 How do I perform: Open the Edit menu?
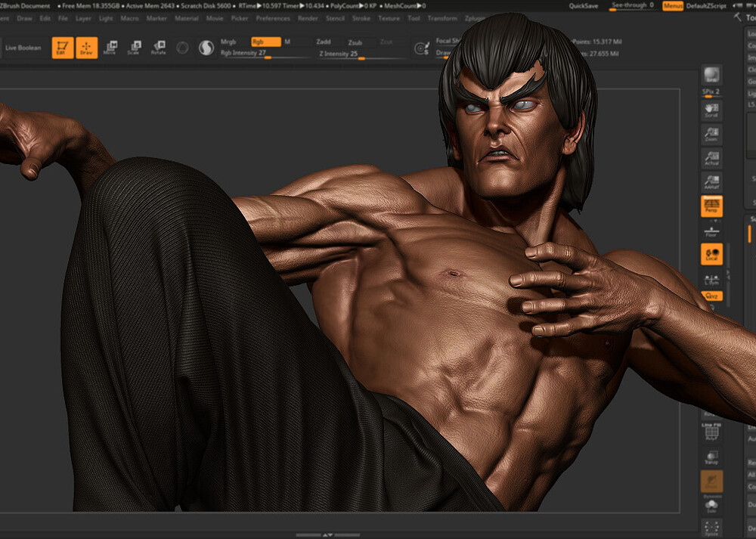45,18
